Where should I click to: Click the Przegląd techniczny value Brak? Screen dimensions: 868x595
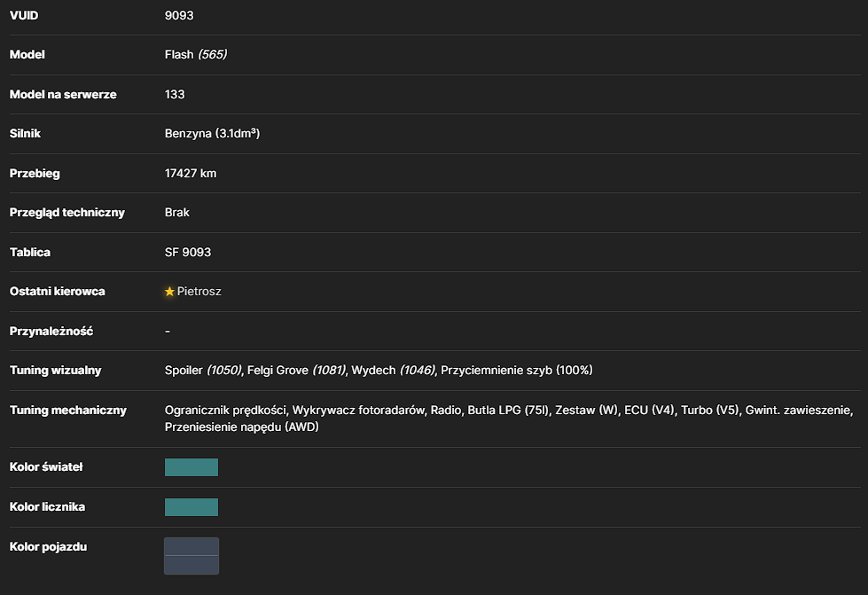(177, 213)
